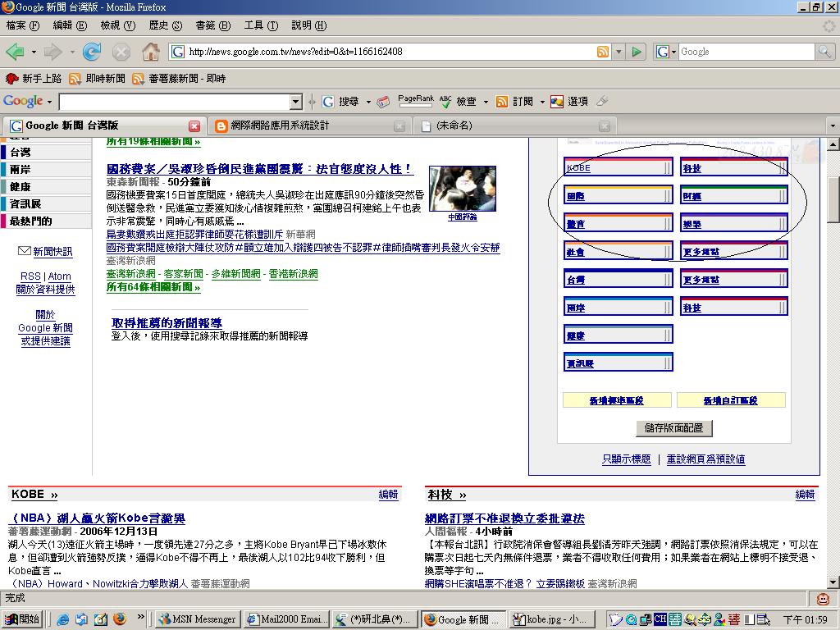Switch to kobe.jpg taskbar window

coord(552,619)
